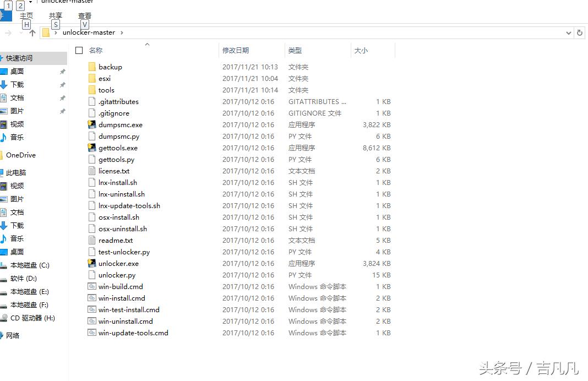Open the unlocker.exe application
The image size is (588, 381).
point(118,263)
